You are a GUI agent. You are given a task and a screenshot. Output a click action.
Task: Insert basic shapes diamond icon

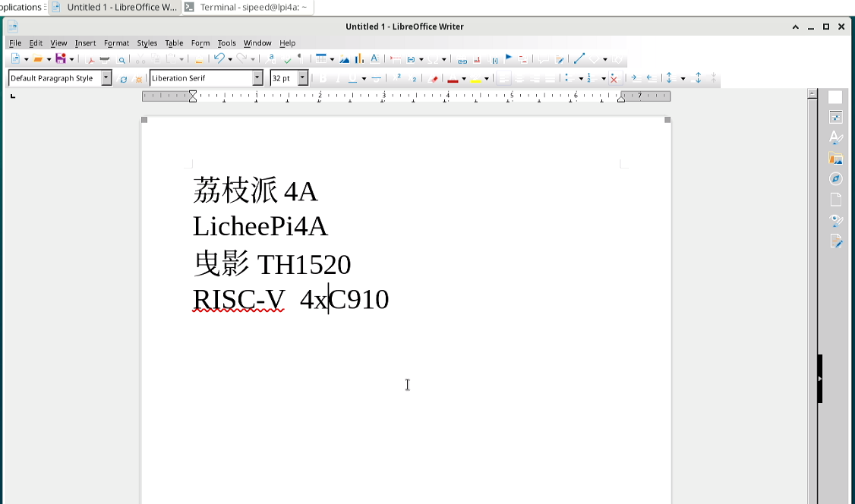(594, 59)
